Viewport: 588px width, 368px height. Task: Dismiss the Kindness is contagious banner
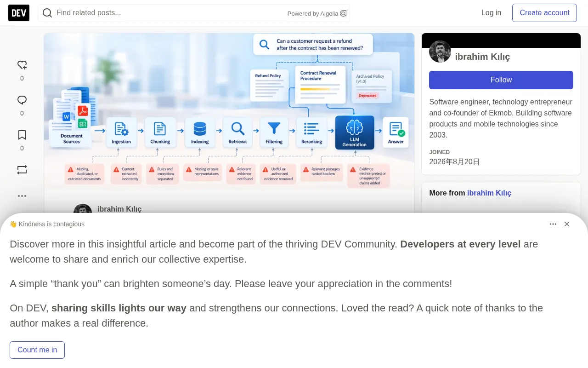[567, 224]
